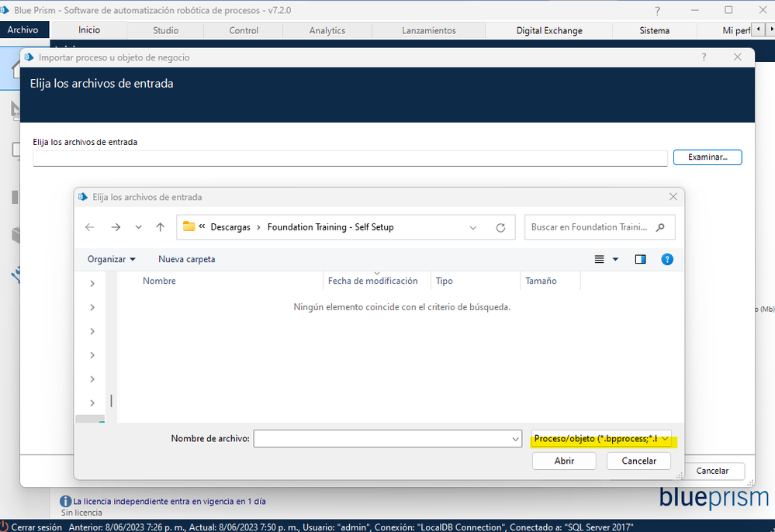Go forward in file dialog navigation
This screenshot has width=775, height=532.
[116, 227]
